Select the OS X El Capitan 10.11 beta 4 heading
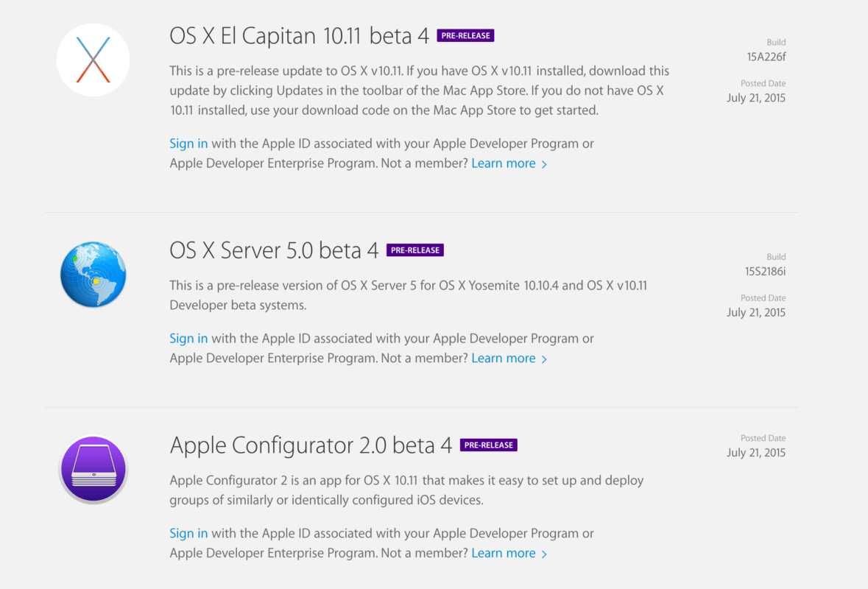 pyautogui.click(x=300, y=36)
